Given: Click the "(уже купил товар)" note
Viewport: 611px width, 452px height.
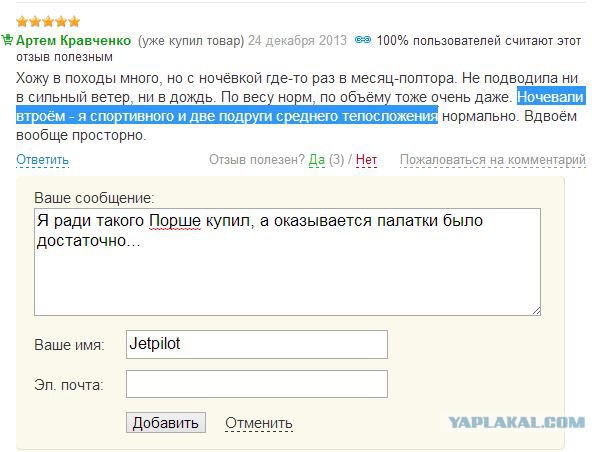Looking at the screenshot, I should [x=190, y=41].
